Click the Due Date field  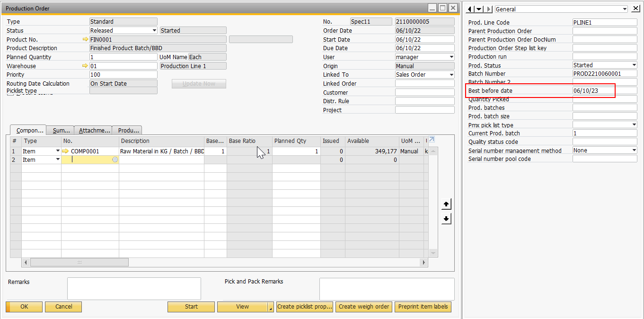(425, 48)
